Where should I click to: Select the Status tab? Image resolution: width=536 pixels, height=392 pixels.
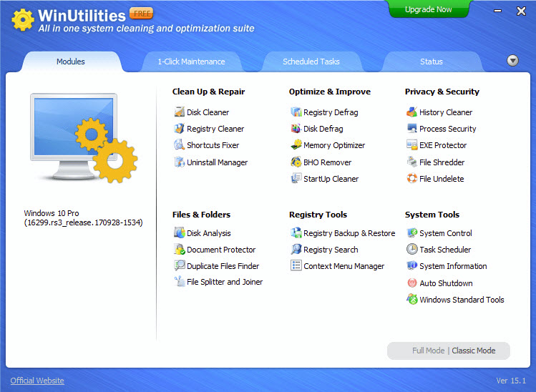coord(432,62)
